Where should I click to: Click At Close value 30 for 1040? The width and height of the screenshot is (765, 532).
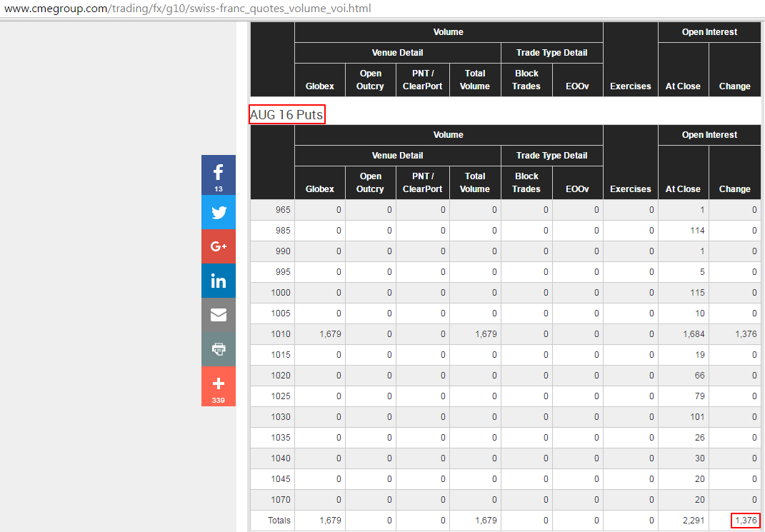click(x=699, y=458)
